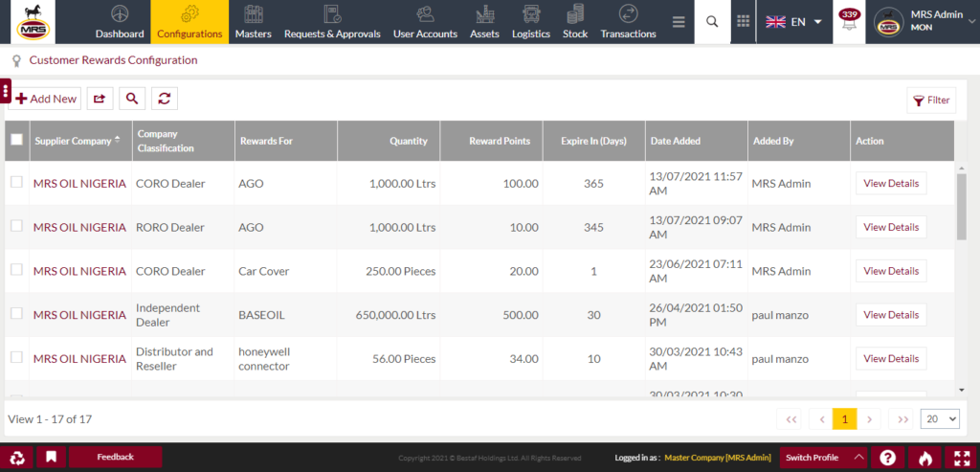Click the table scrollbar down arrow
Screen dimensions: 980x472
point(961,390)
